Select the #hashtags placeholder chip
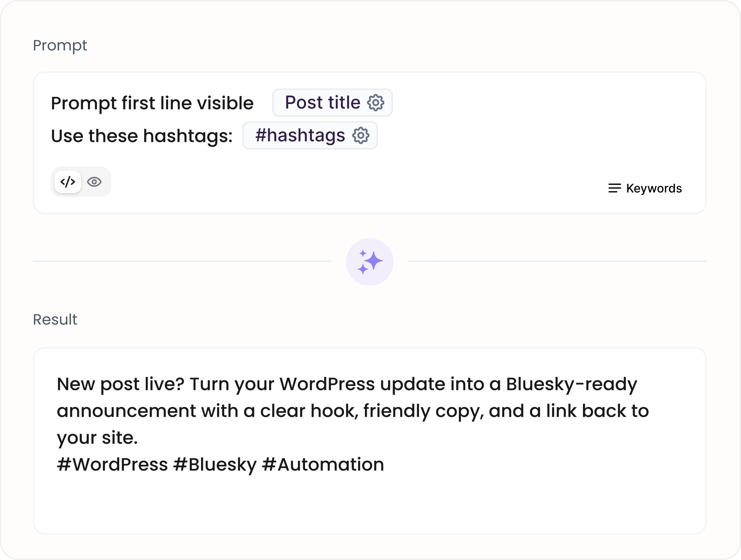741x560 pixels. pos(310,135)
